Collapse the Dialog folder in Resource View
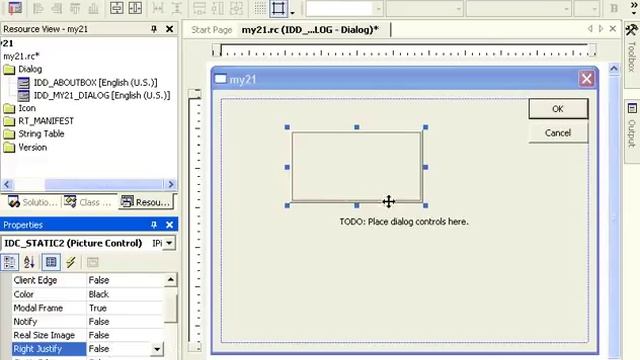 [x=9, y=69]
